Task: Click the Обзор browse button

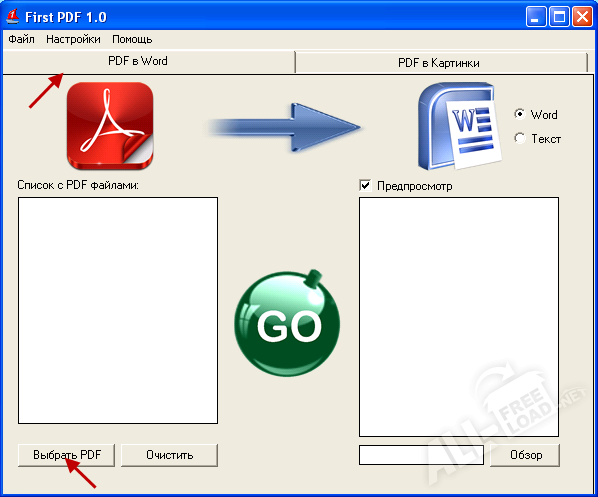Action: click(x=525, y=455)
